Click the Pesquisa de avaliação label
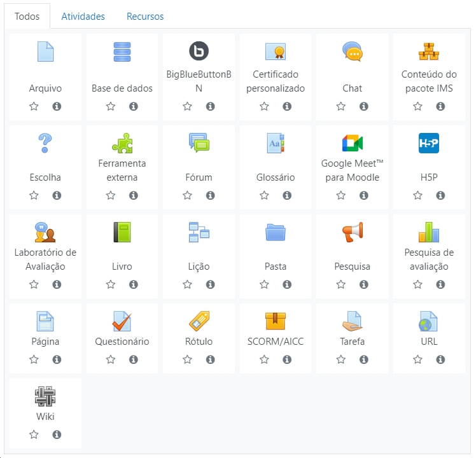Image resolution: width=476 pixels, height=458 pixels. pyautogui.click(x=428, y=260)
